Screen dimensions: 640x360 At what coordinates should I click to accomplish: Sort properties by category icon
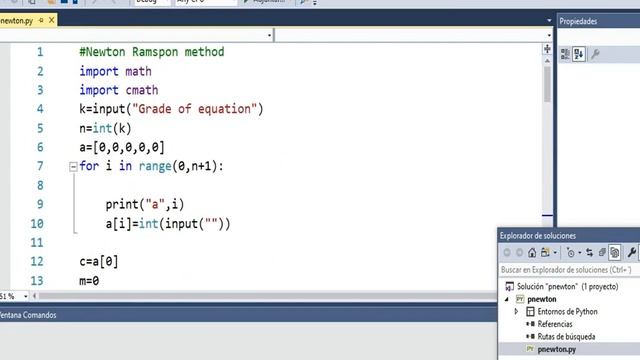pyautogui.click(x=565, y=54)
